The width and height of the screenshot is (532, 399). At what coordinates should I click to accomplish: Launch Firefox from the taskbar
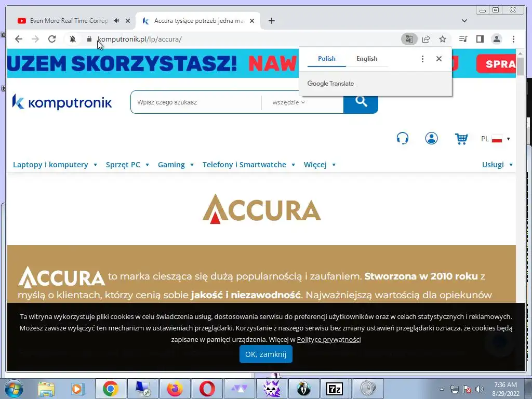pyautogui.click(x=175, y=389)
